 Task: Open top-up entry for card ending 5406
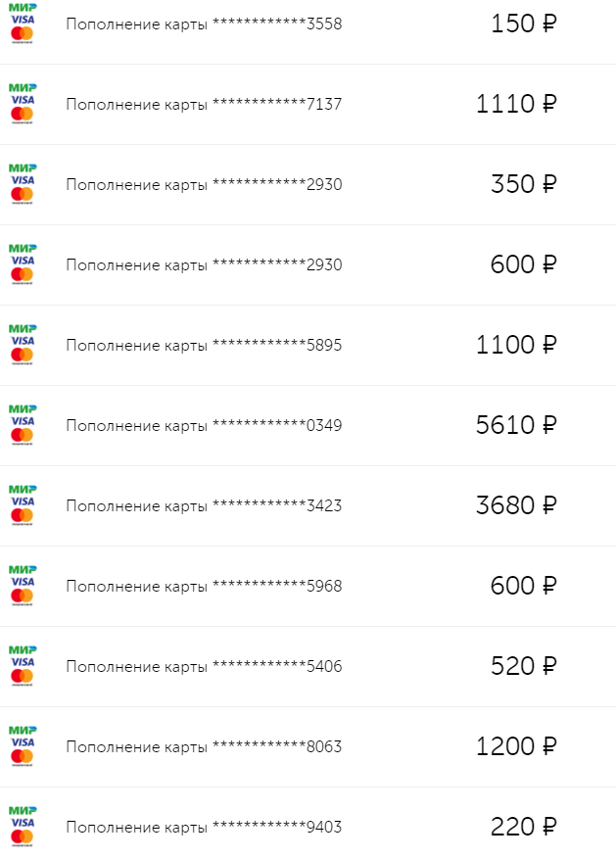point(204,666)
